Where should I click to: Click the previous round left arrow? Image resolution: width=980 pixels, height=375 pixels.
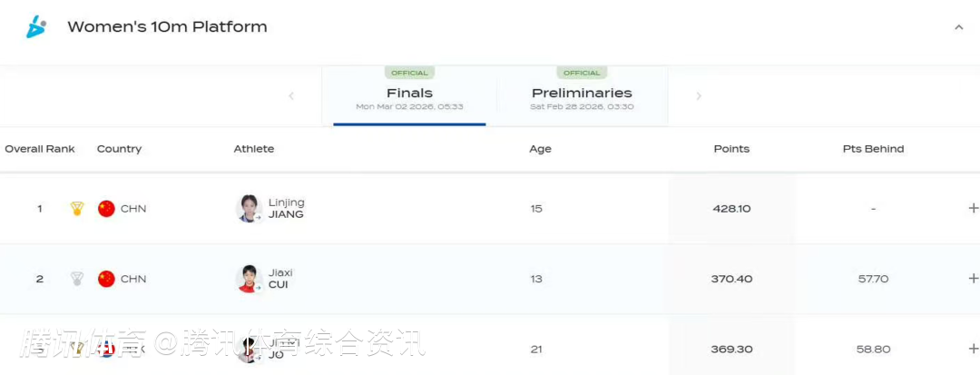[291, 95]
